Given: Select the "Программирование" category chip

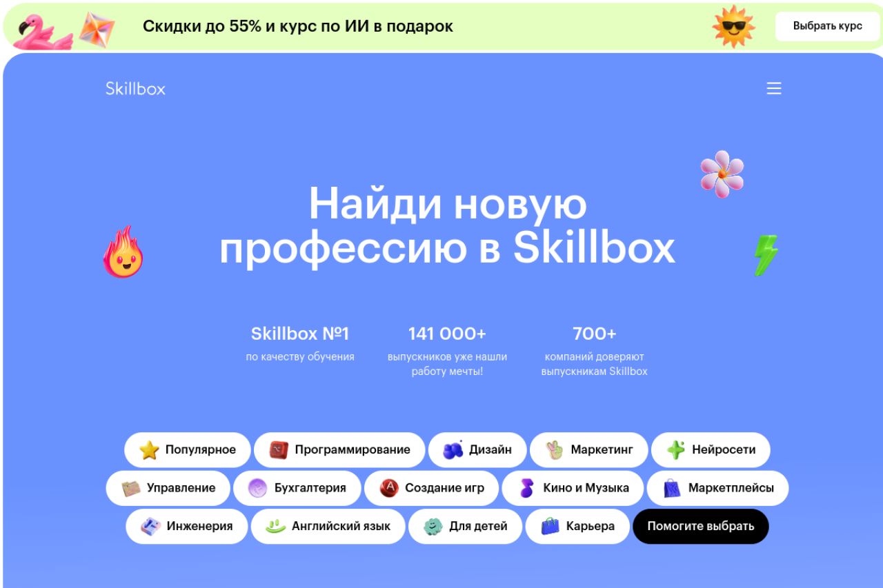Looking at the screenshot, I should coord(339,450).
